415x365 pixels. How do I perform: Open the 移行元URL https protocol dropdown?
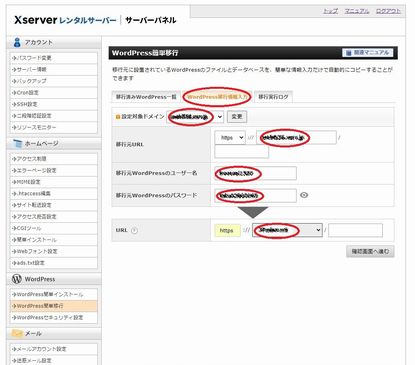point(230,137)
